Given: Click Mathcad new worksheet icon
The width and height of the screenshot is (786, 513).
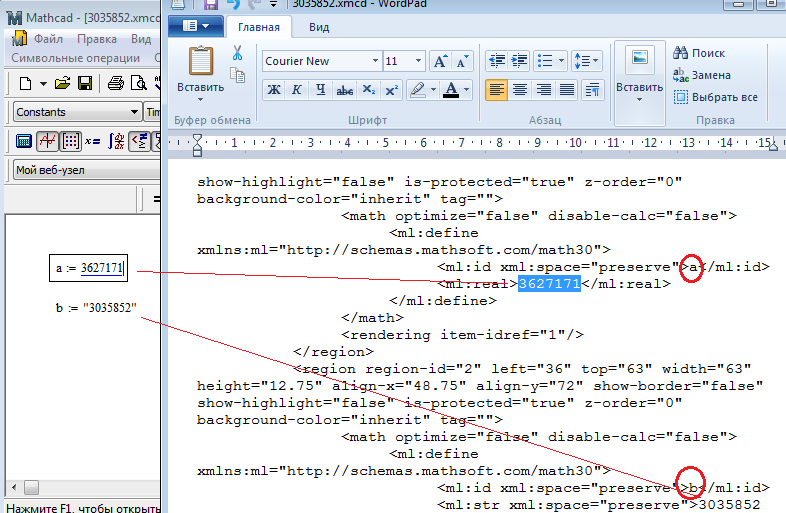Looking at the screenshot, I should (25, 83).
